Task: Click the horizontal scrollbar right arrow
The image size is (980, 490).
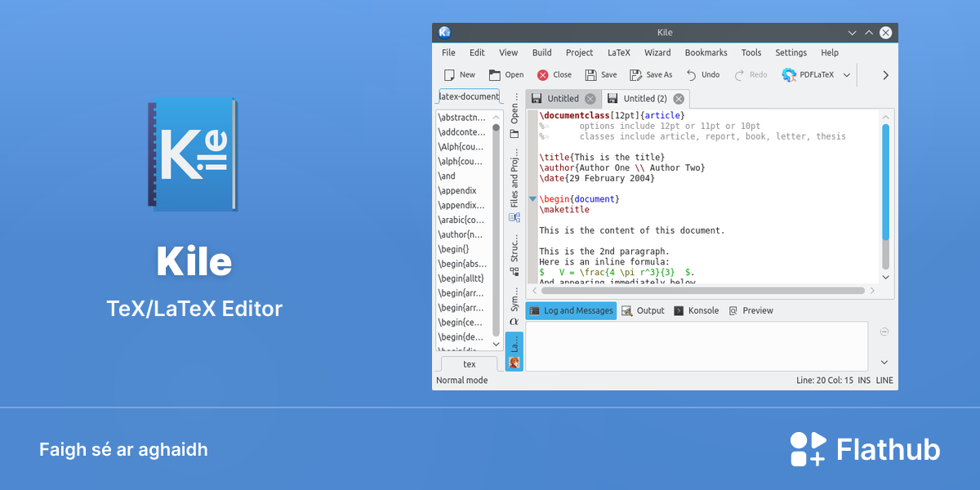Action: pyautogui.click(x=872, y=291)
